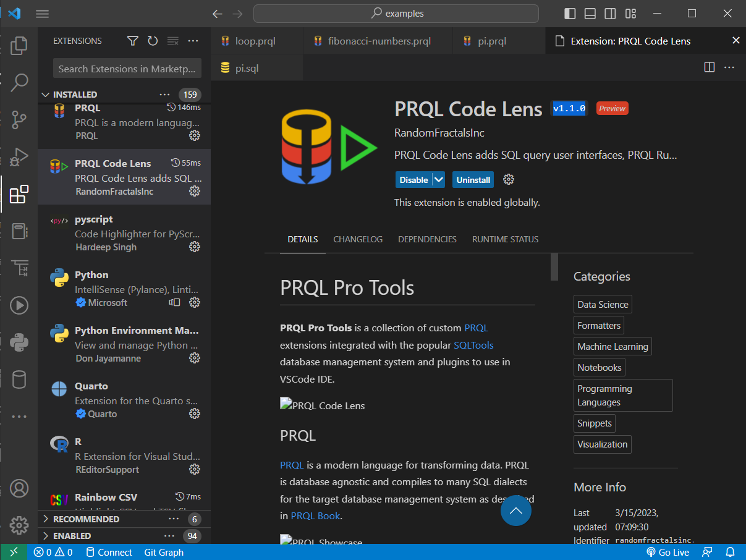Close the Extension: PRQL Code Lens tab
746x560 pixels.
[735, 41]
